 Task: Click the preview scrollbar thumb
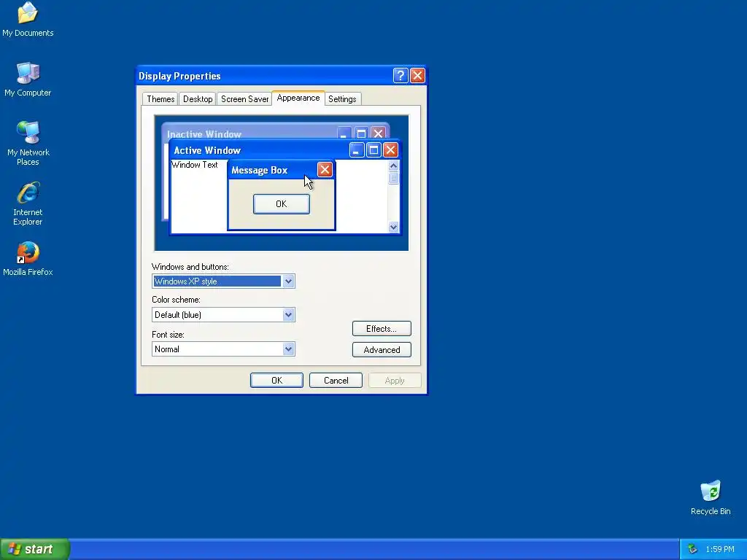[x=393, y=178]
